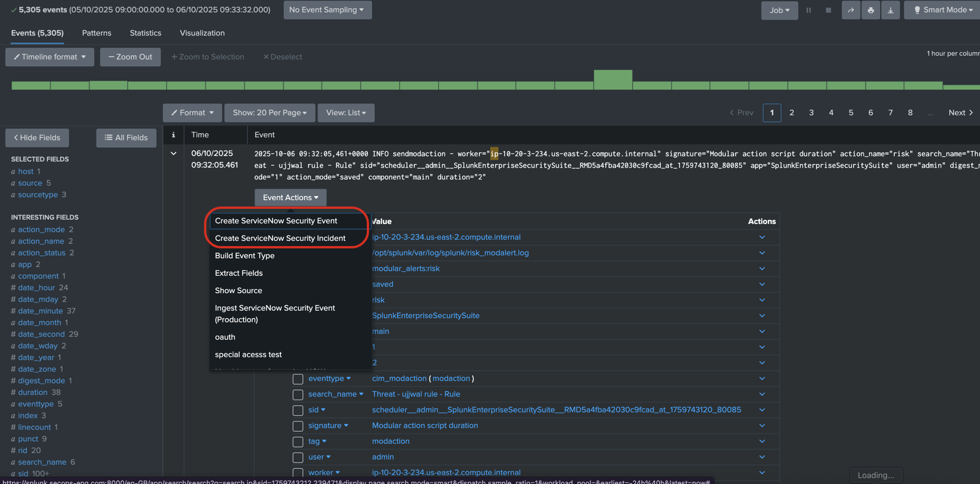Image resolution: width=980 pixels, height=484 pixels.
Task: Check the worker field checkbox
Action: [298, 473]
